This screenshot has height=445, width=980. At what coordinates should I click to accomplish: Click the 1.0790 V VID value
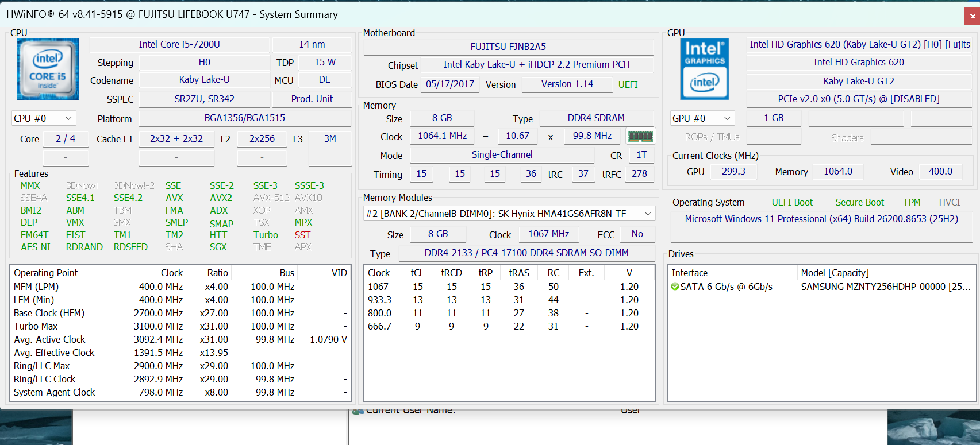click(x=329, y=339)
